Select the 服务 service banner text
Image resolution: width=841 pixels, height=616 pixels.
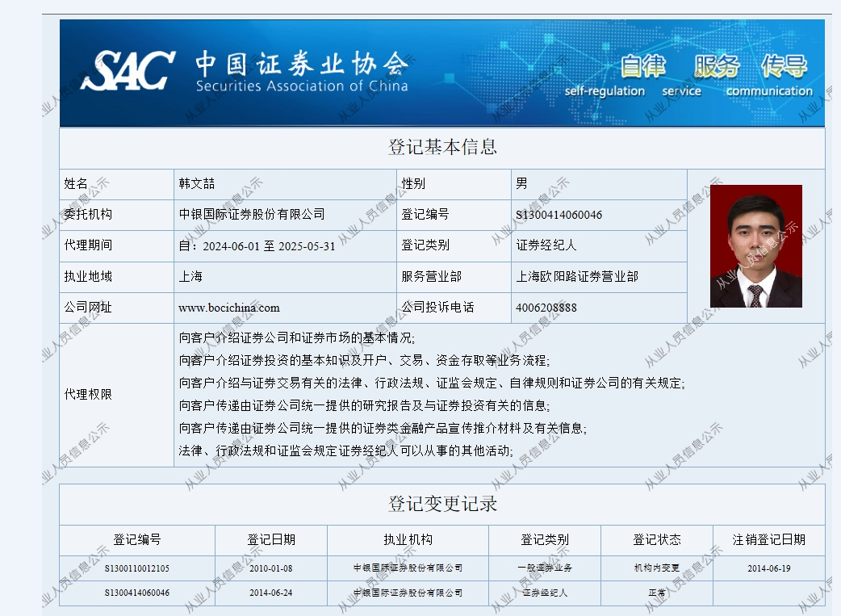click(715, 66)
